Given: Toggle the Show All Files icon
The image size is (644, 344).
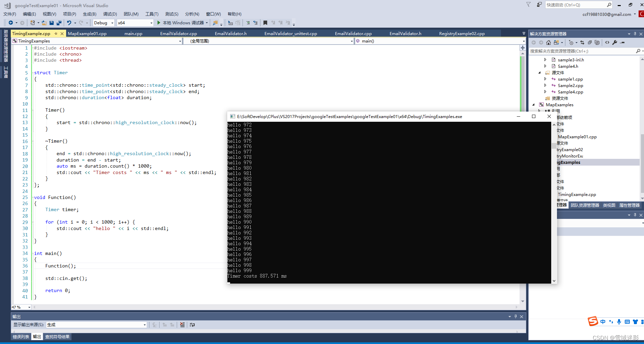Looking at the screenshot, I should 597,42.
